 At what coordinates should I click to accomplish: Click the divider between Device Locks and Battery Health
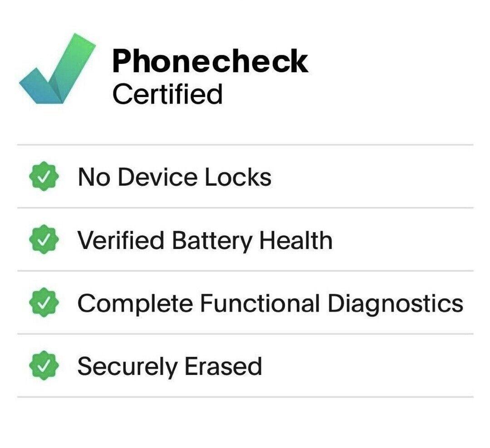(245, 208)
